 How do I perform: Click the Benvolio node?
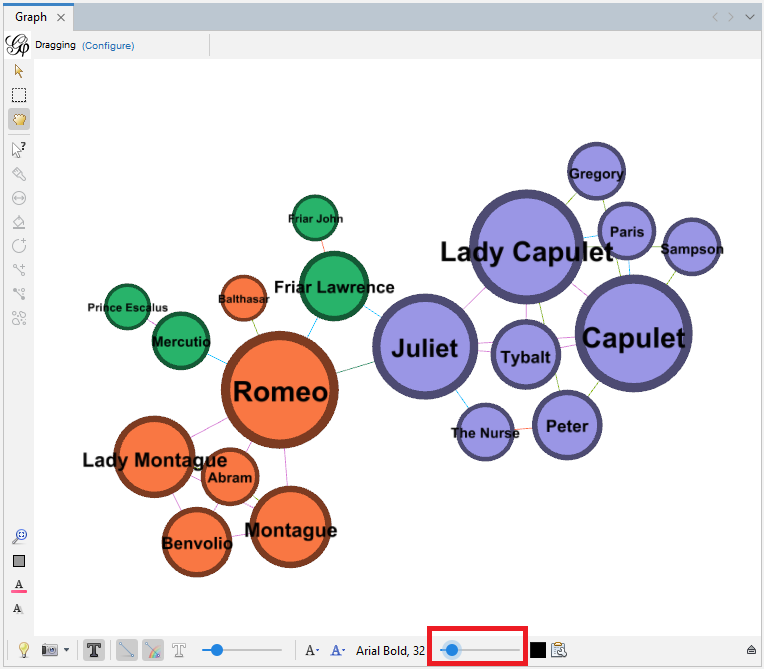(197, 542)
